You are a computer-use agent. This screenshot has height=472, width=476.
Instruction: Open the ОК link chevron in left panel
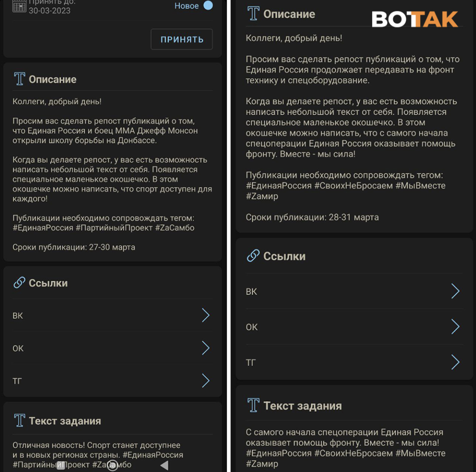point(206,348)
